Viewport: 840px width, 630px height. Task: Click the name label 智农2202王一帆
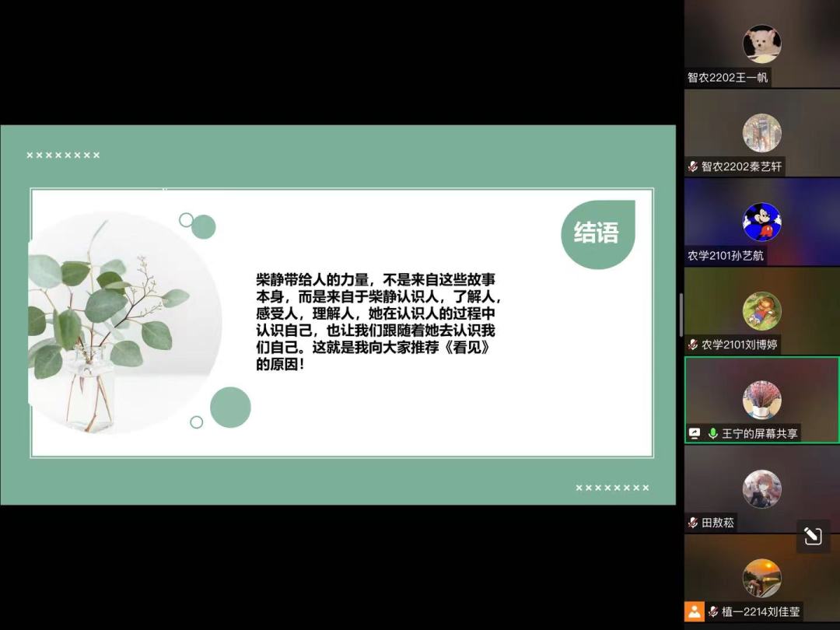point(727,78)
